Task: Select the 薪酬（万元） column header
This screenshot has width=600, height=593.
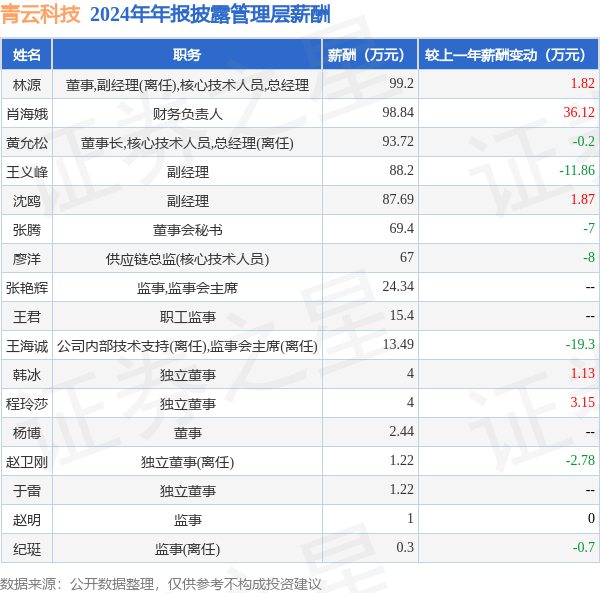Action: click(x=370, y=55)
